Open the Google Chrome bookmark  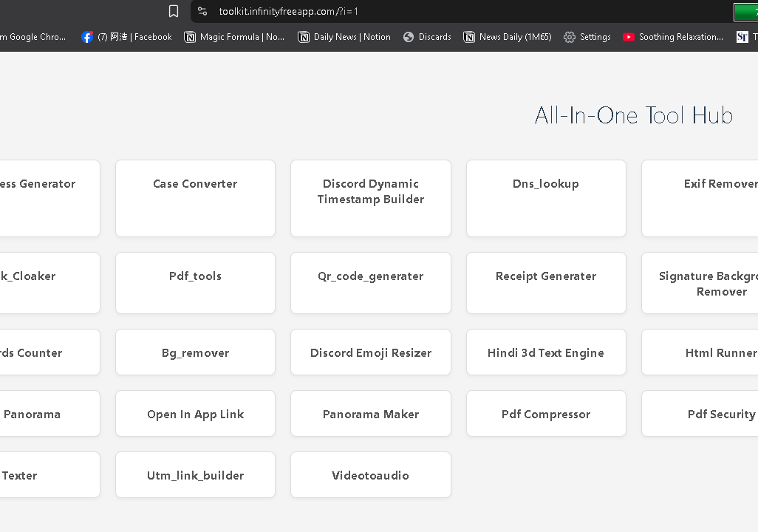[33, 37]
